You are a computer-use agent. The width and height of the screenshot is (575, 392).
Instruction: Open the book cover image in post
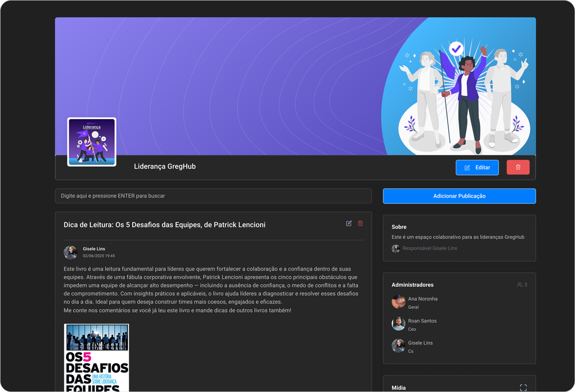tap(97, 358)
